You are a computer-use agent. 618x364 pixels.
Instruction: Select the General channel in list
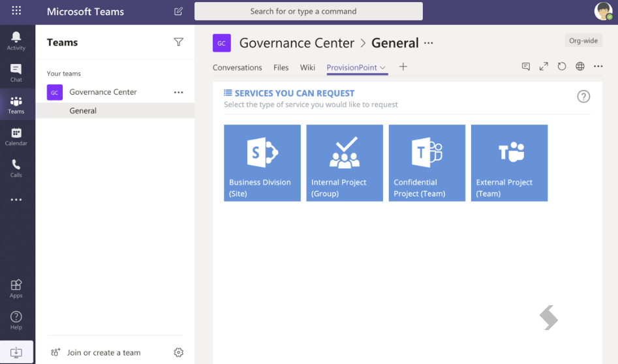coord(115,111)
